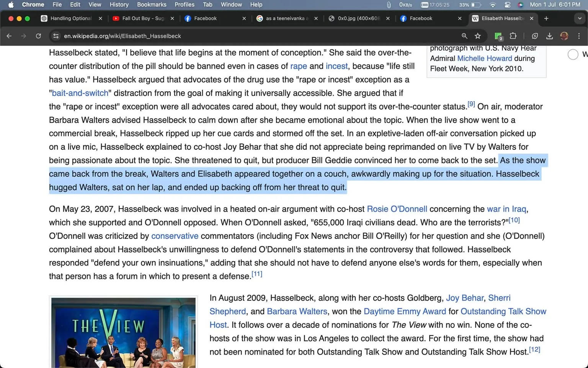Open the 'incest' article link

click(337, 66)
